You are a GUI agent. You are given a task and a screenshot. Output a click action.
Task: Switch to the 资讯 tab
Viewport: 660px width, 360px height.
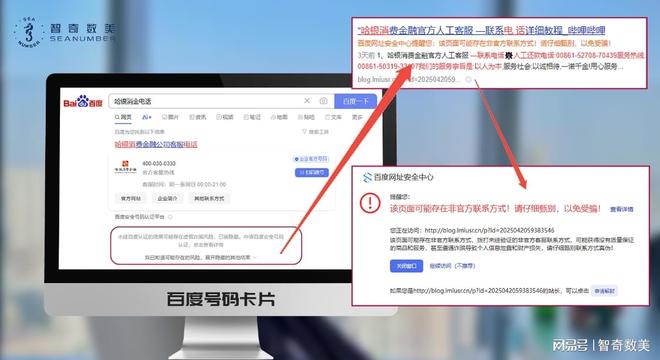coord(198,117)
